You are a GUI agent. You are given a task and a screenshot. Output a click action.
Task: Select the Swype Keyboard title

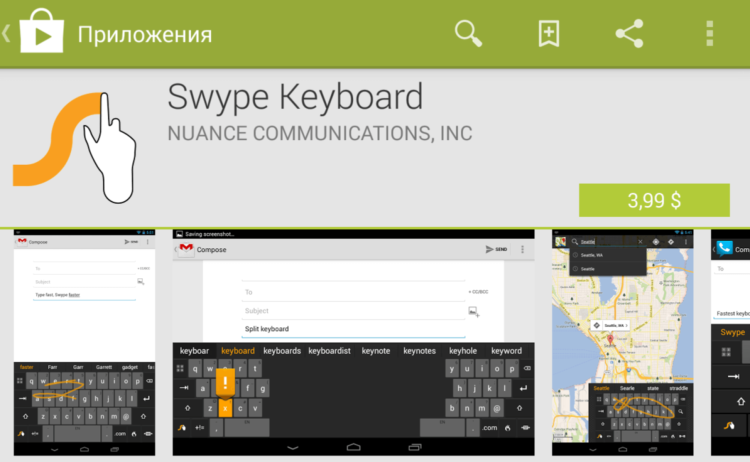click(x=295, y=97)
